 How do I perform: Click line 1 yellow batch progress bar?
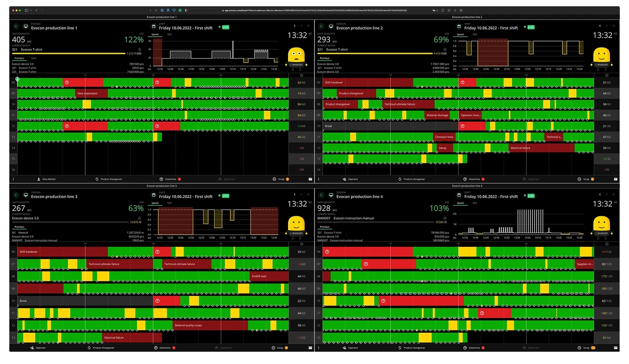[x=69, y=53]
